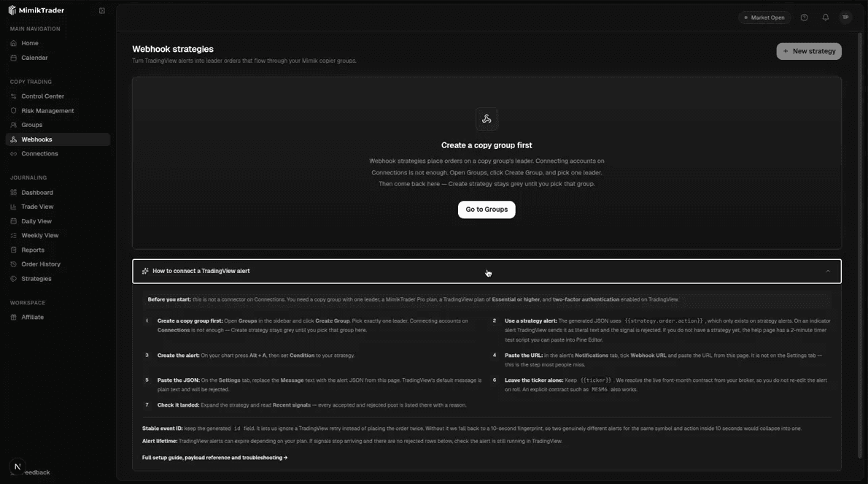Click the webhook icon in empty state card
The height and width of the screenshot is (484, 868).
(x=487, y=119)
